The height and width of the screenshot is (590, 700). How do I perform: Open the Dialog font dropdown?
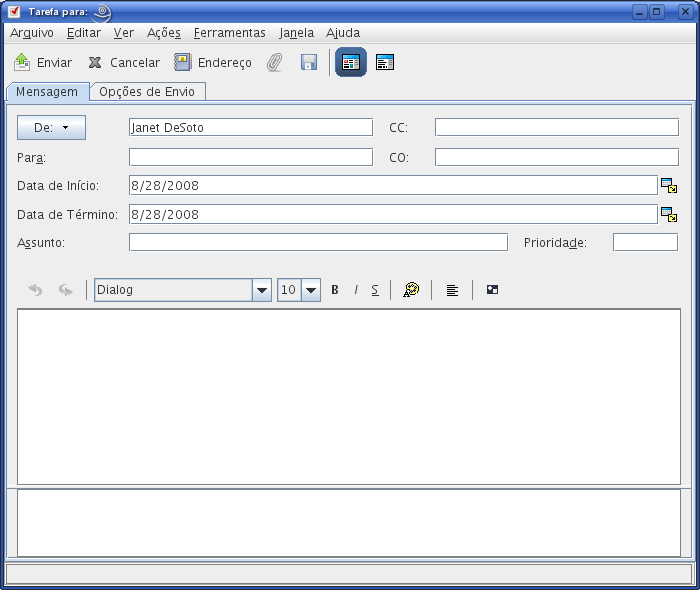tap(262, 290)
